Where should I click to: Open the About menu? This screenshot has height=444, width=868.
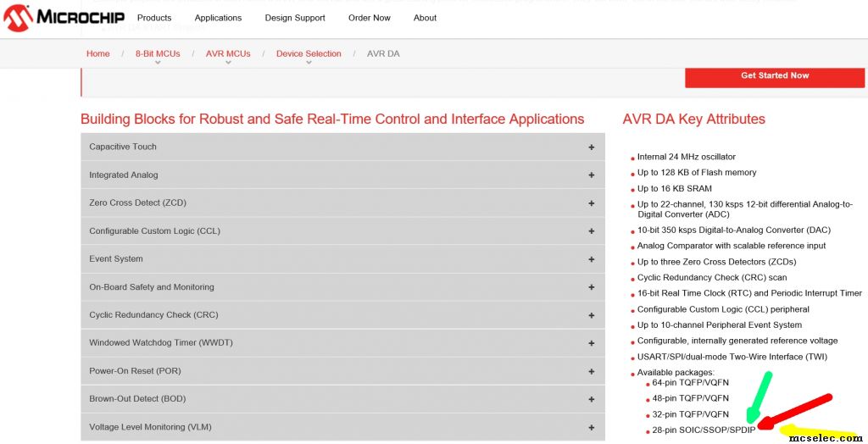click(x=426, y=18)
